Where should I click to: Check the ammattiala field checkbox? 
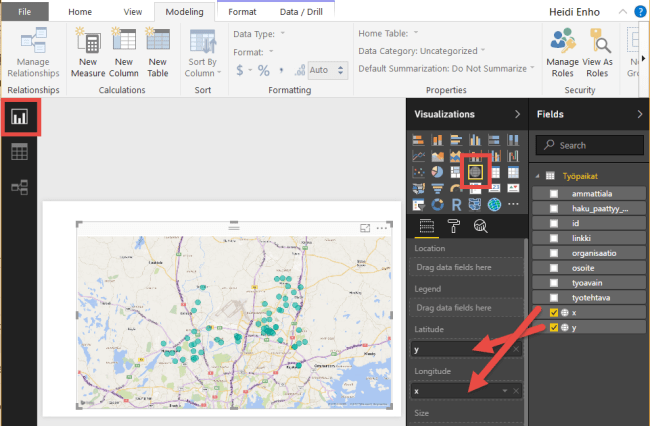point(553,193)
